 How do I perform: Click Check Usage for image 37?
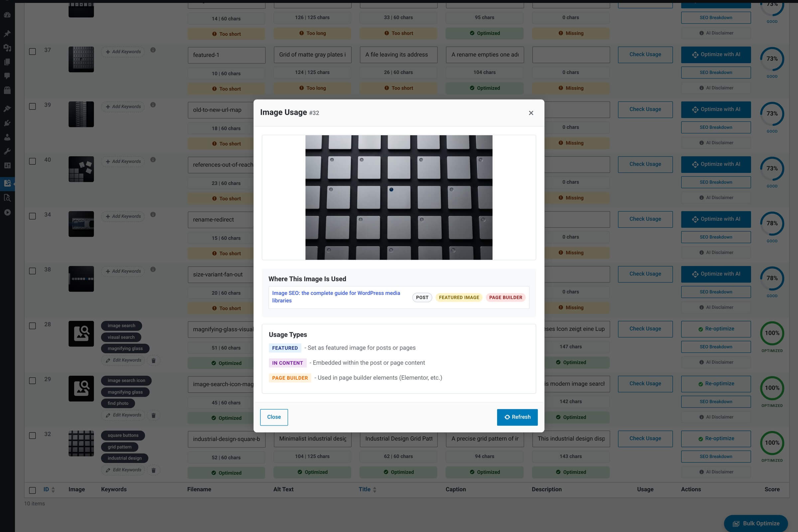(645, 55)
